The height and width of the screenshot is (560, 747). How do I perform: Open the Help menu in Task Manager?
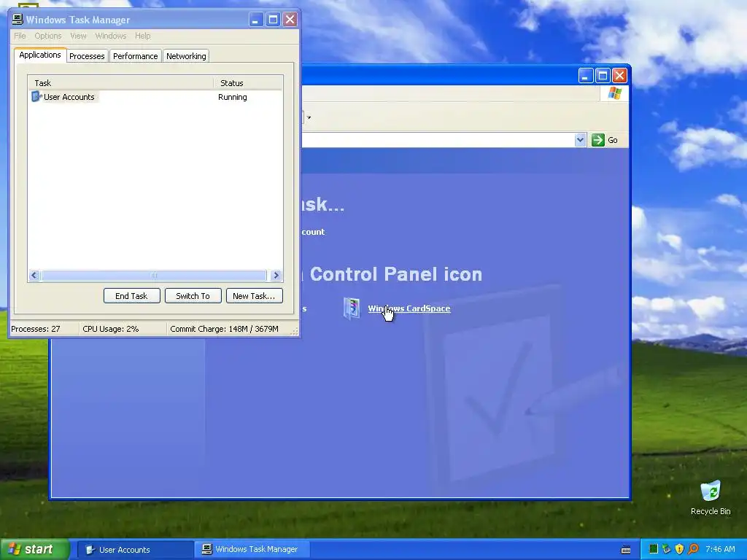click(x=142, y=36)
